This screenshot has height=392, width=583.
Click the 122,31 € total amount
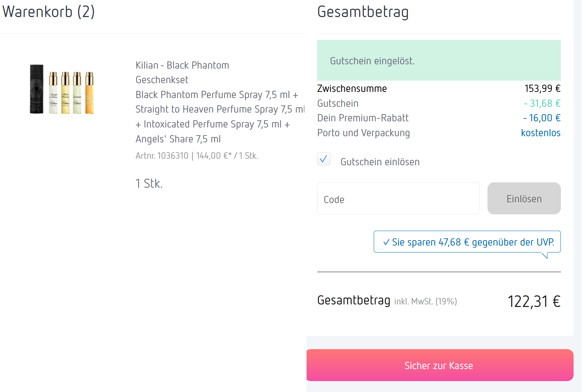pyautogui.click(x=533, y=302)
